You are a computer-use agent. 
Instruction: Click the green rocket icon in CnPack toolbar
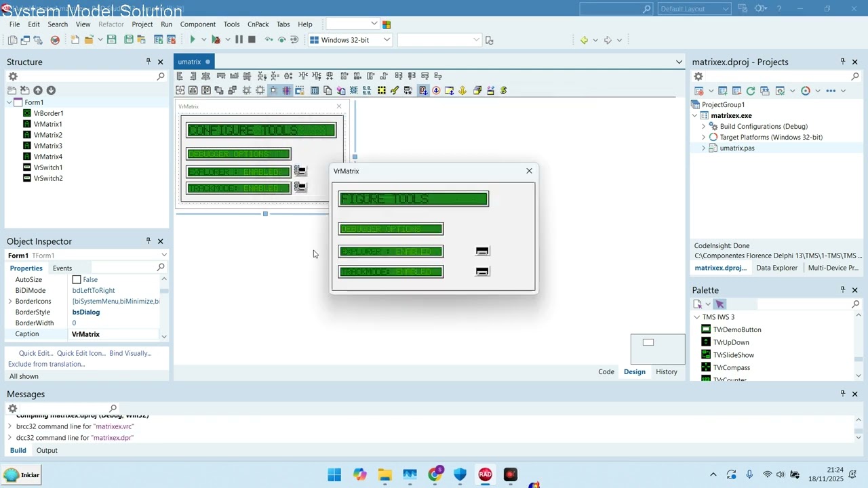click(x=395, y=90)
